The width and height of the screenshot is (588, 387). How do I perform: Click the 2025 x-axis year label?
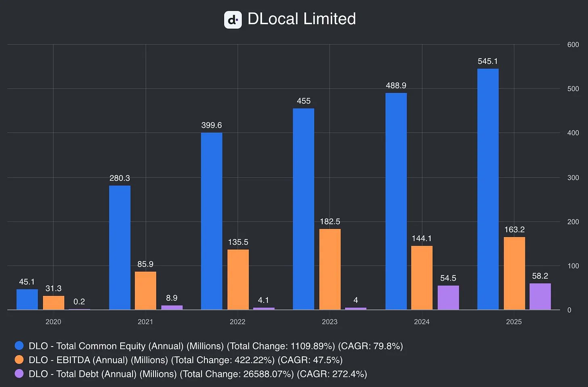(514, 322)
